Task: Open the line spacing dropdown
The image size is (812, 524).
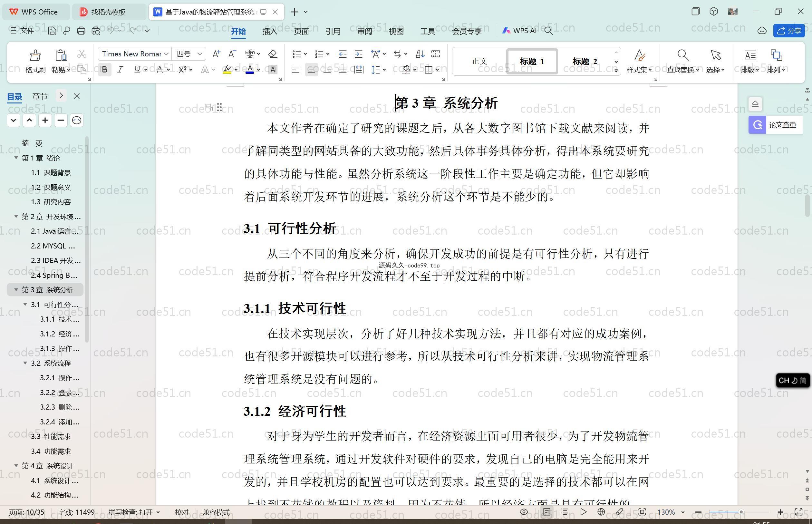Action: tap(384, 70)
